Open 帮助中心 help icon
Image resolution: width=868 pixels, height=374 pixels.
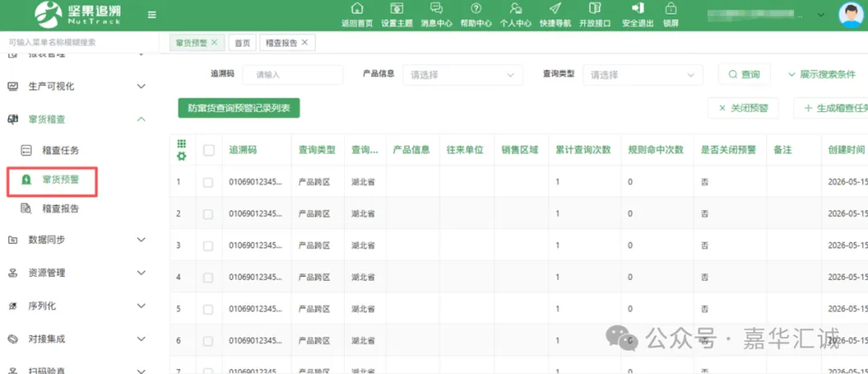[x=476, y=8]
